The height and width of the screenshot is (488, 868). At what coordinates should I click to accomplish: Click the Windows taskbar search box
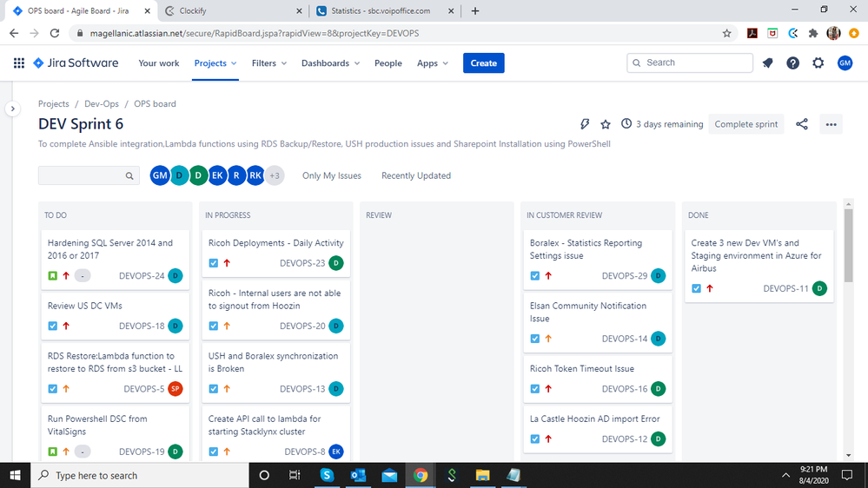click(x=140, y=475)
